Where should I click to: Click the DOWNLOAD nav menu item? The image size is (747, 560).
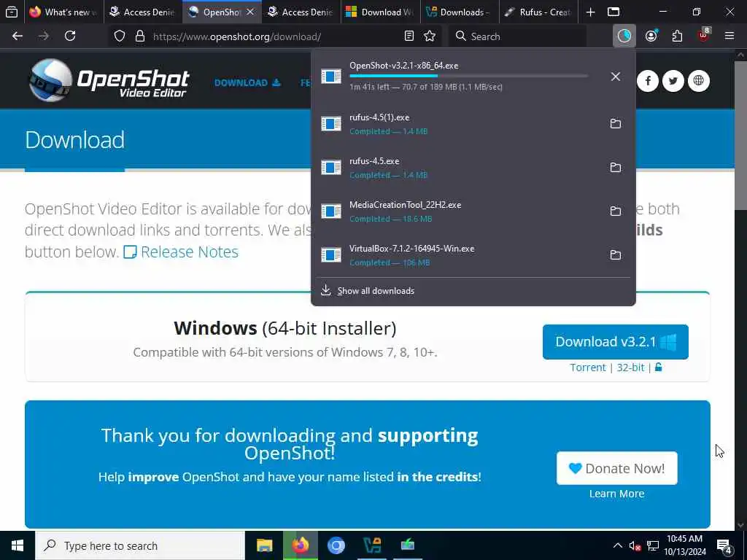(247, 83)
